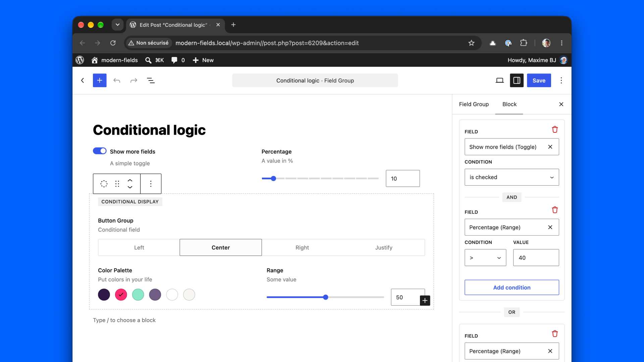Bookmark this page with the star icon
Image resolution: width=644 pixels, height=362 pixels.
click(x=472, y=43)
